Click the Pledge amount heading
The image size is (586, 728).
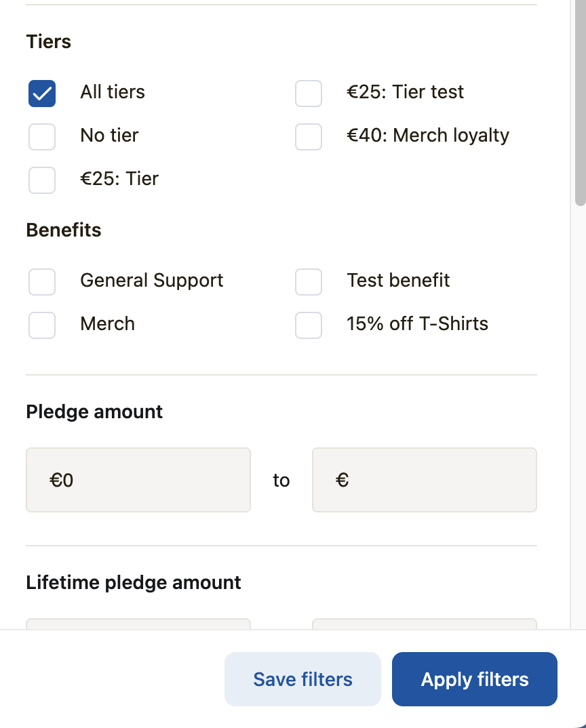(x=94, y=412)
